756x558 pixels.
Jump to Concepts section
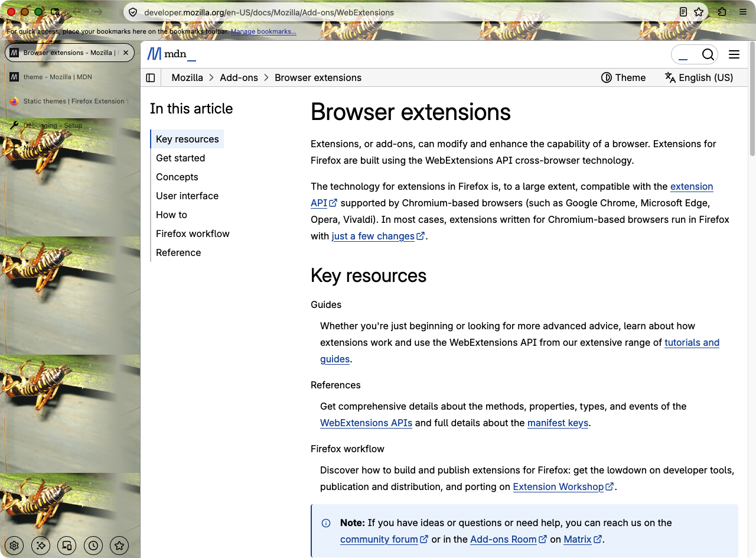(177, 177)
